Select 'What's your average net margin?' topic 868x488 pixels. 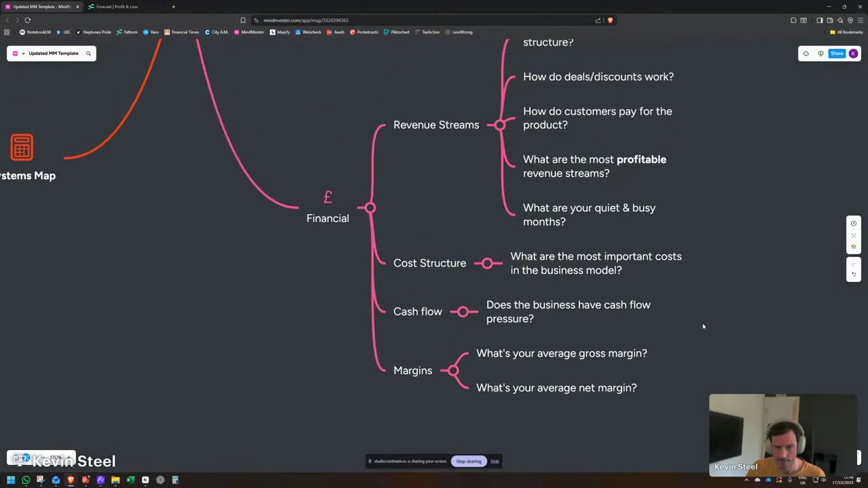click(556, 388)
